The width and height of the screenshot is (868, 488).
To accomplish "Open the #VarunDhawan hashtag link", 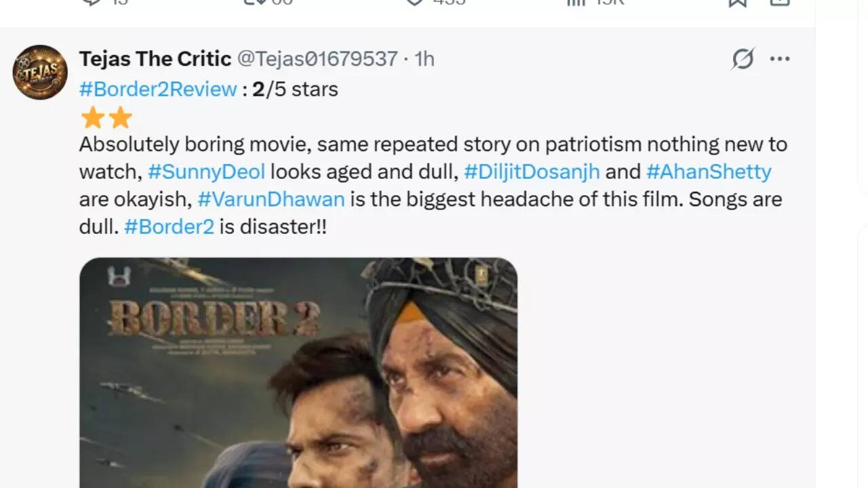I will tap(271, 199).
